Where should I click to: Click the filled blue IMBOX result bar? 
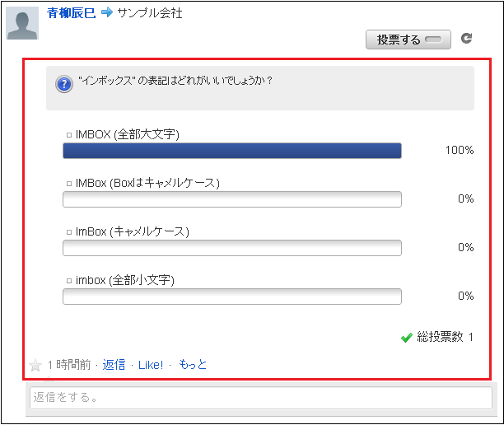point(232,151)
